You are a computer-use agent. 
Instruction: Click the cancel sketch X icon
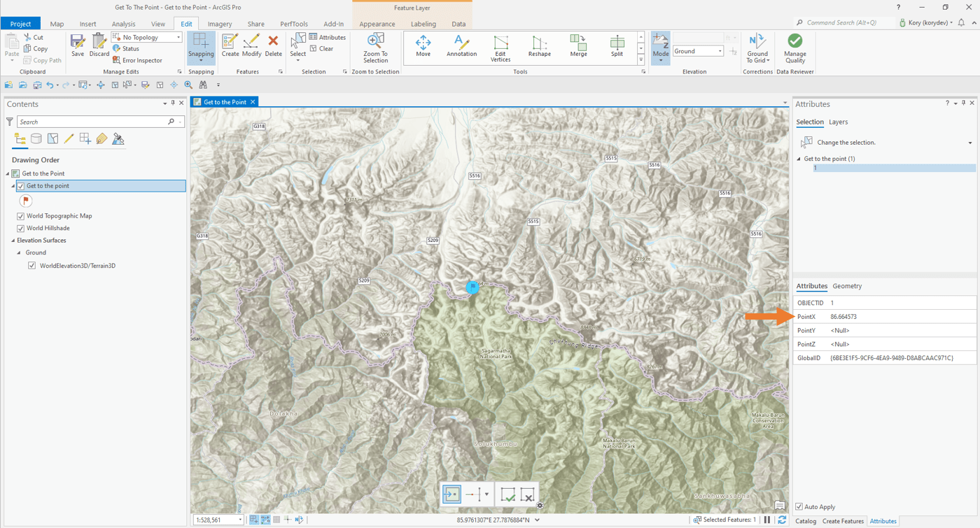click(x=528, y=494)
